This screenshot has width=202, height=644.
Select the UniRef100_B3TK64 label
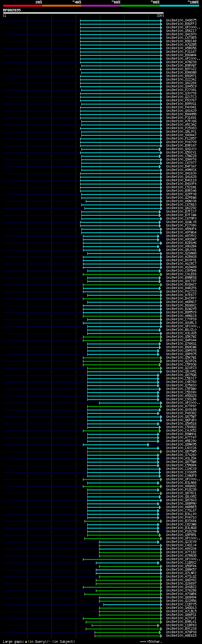pyautogui.click(x=181, y=521)
